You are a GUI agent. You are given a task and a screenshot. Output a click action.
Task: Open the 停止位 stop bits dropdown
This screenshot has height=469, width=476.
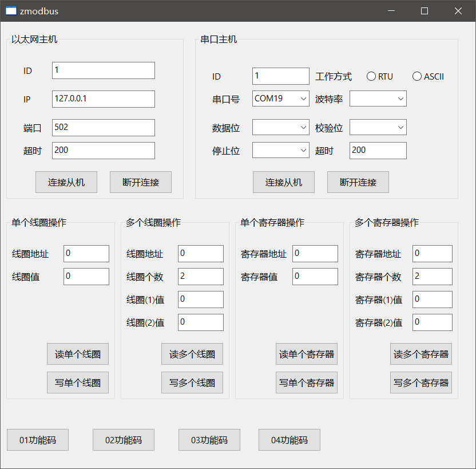281,150
